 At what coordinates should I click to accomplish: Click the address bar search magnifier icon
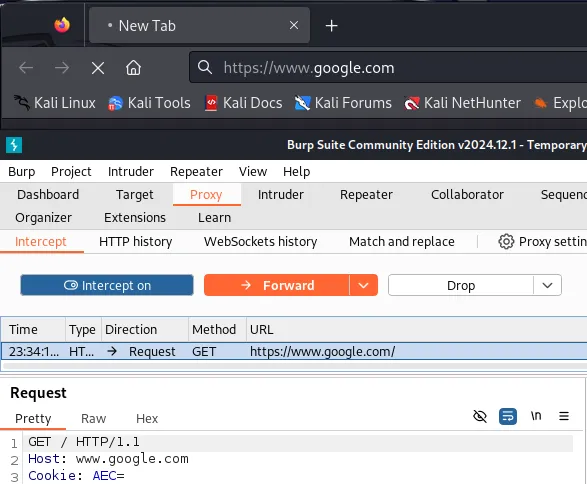pyautogui.click(x=205, y=67)
